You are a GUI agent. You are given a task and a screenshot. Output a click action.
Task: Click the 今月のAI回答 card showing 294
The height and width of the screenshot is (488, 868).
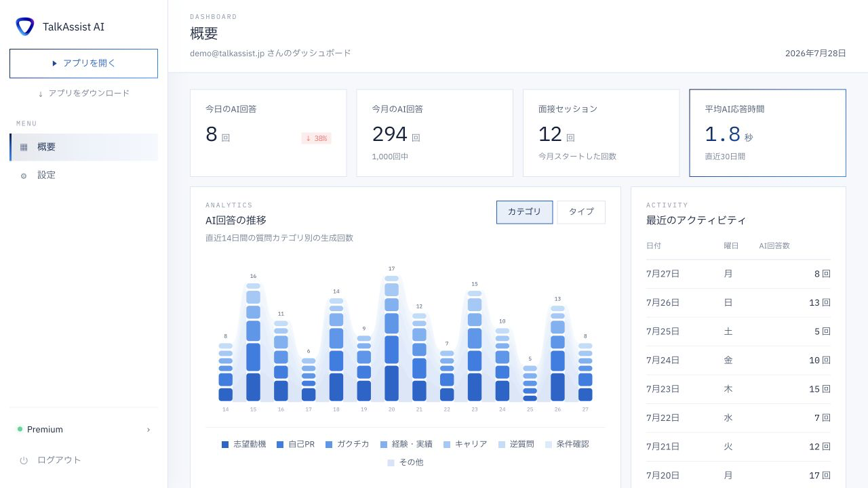coord(435,133)
